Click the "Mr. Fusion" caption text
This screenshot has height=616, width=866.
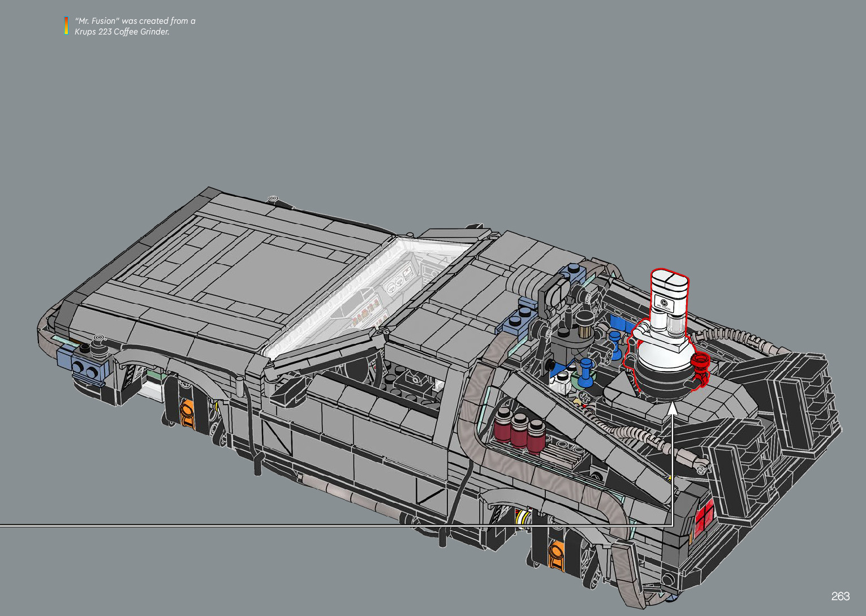click(x=135, y=27)
